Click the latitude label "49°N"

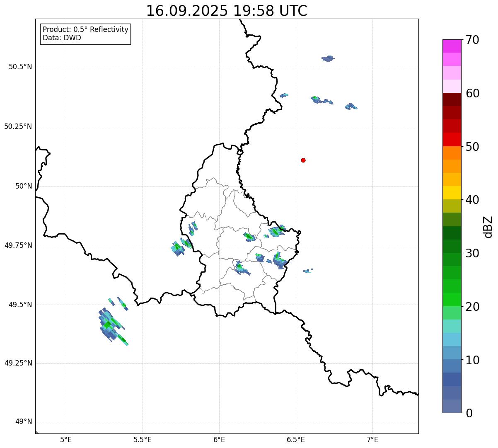pos(24,422)
